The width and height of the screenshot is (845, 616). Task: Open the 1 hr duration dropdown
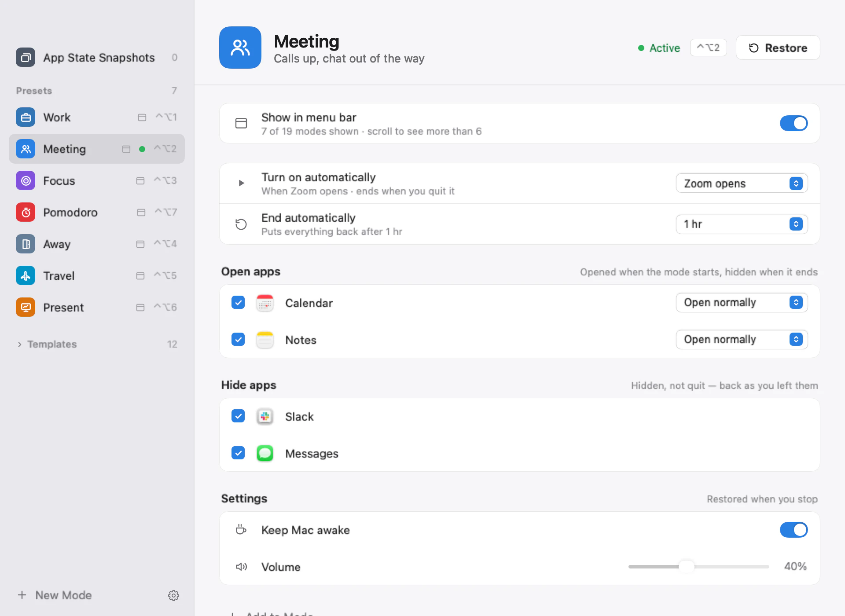742,224
